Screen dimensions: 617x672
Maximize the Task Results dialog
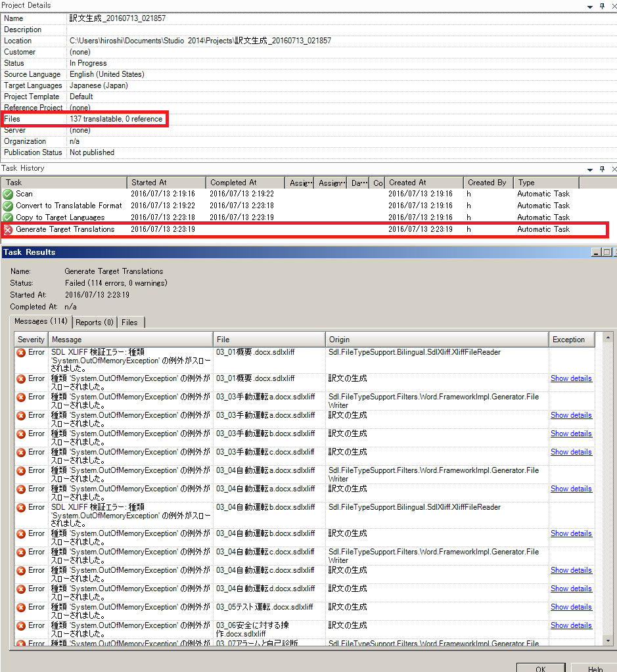pyautogui.click(x=606, y=252)
